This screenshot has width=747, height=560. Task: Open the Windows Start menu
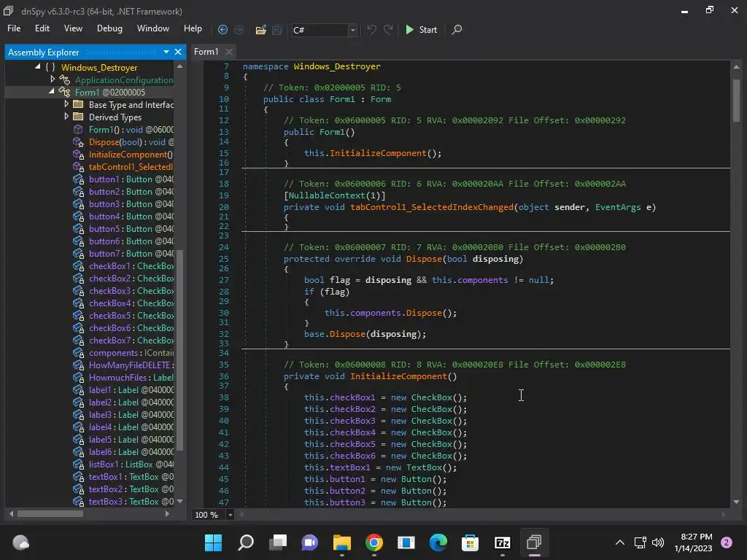(213, 542)
